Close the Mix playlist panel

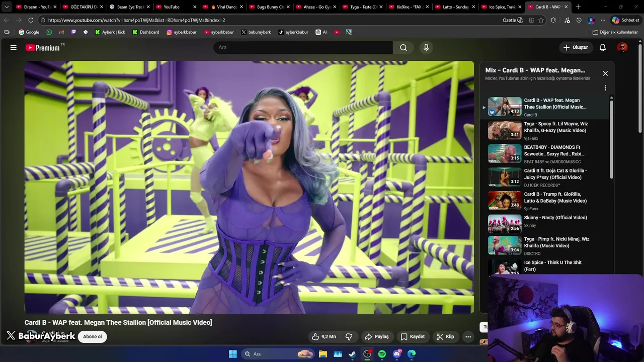click(605, 73)
